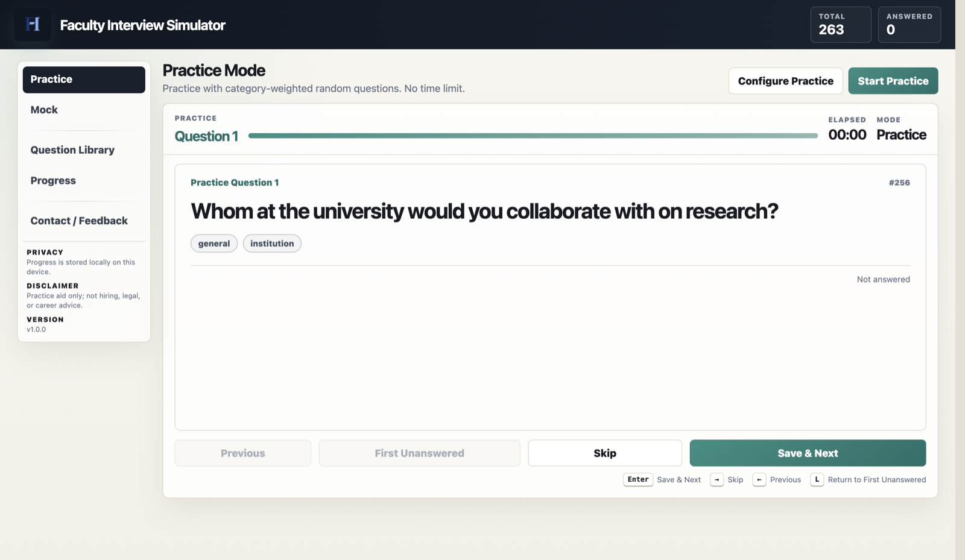
Task: Click the right-arrow Skip shortcut key
Action: tap(717, 480)
